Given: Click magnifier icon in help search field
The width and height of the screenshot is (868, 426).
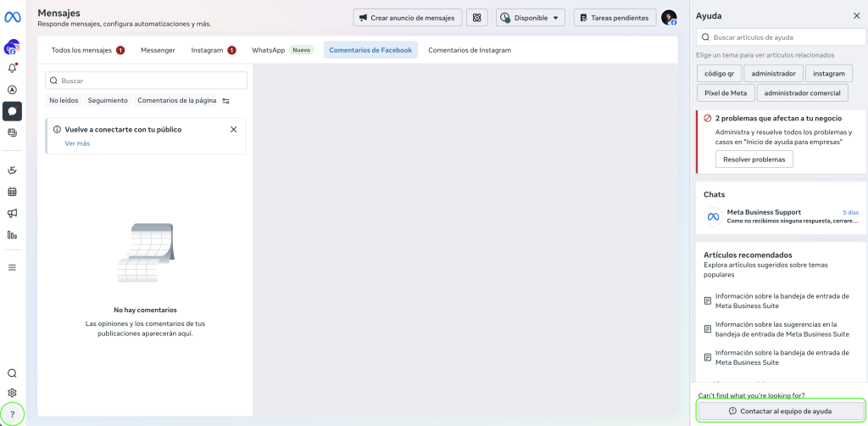Looking at the screenshot, I should 706,37.
